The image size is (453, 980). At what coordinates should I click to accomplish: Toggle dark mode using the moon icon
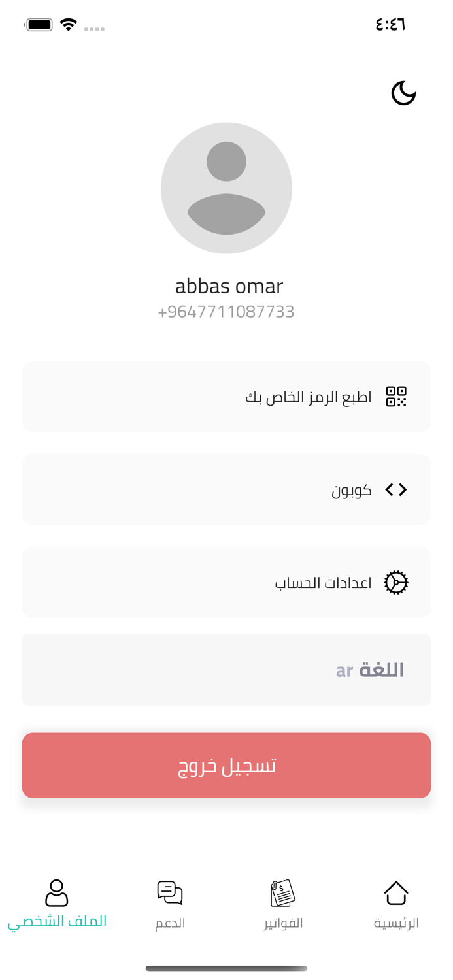403,92
